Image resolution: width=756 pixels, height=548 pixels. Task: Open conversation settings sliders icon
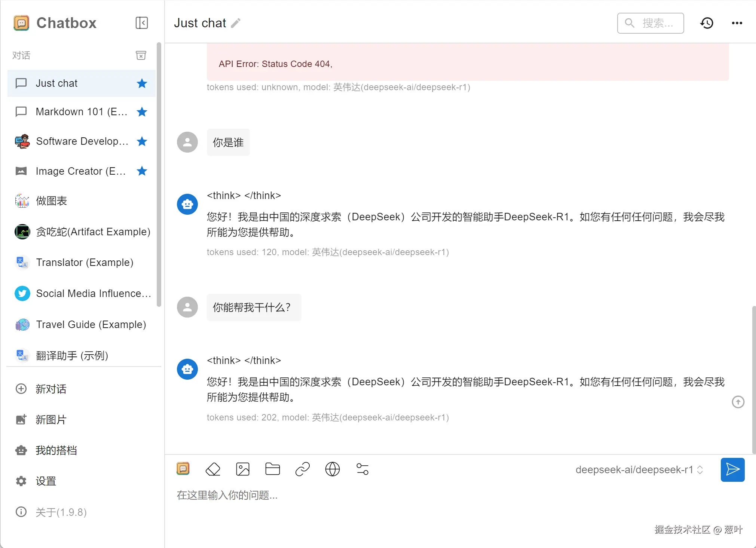coord(362,469)
